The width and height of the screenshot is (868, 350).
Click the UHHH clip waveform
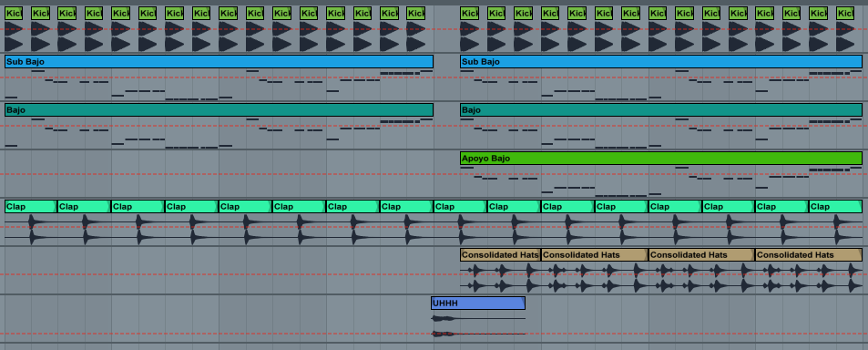(478, 326)
